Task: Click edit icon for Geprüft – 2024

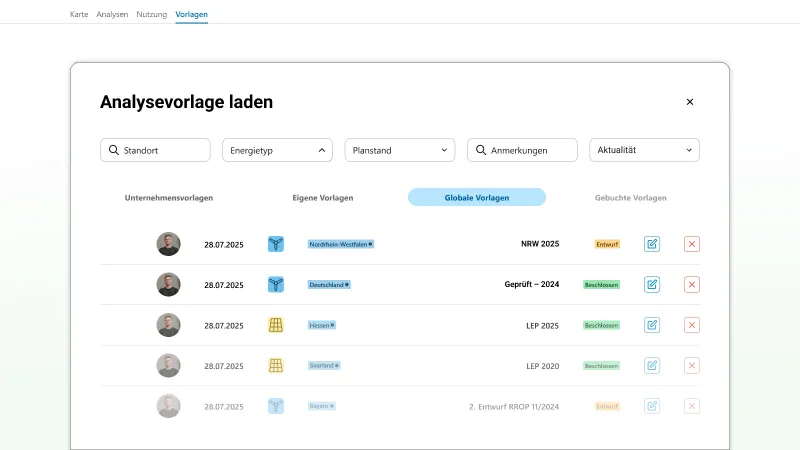Action: coord(652,285)
